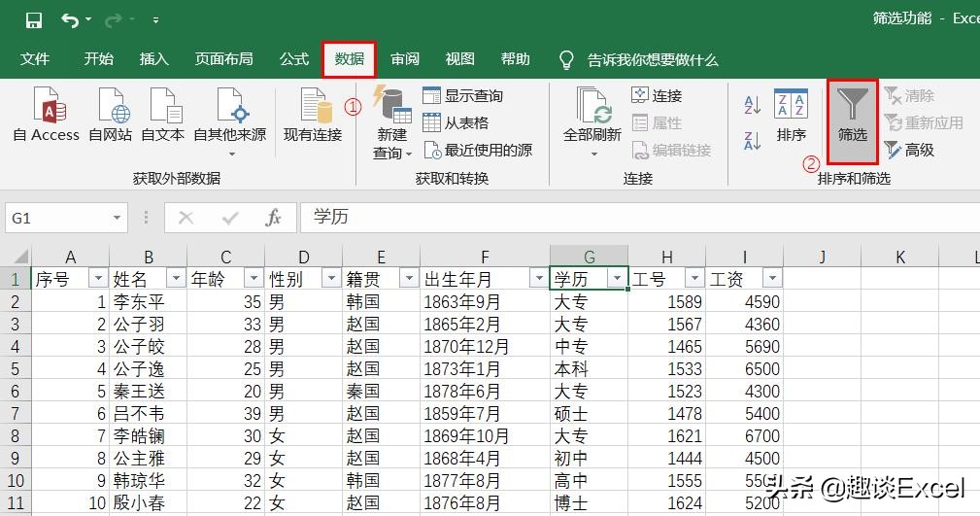Switch to the 审阅 ribbon tab
This screenshot has height=516, width=980.
tap(405, 59)
